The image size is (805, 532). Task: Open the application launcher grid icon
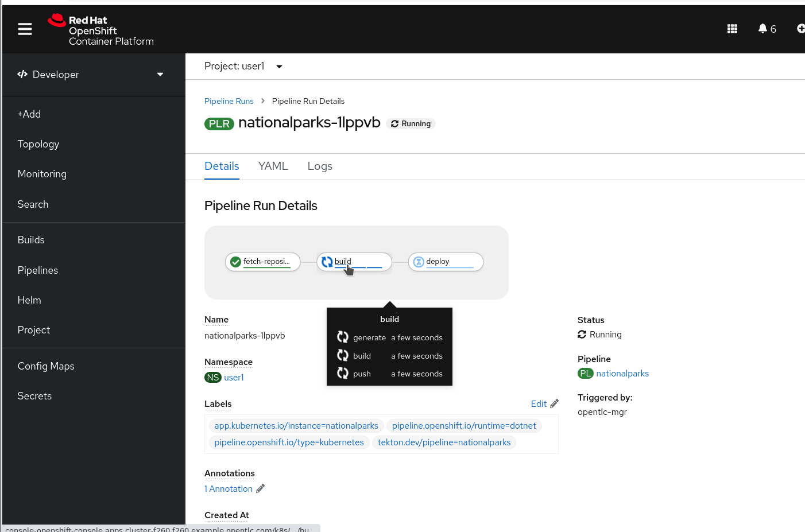point(732,29)
